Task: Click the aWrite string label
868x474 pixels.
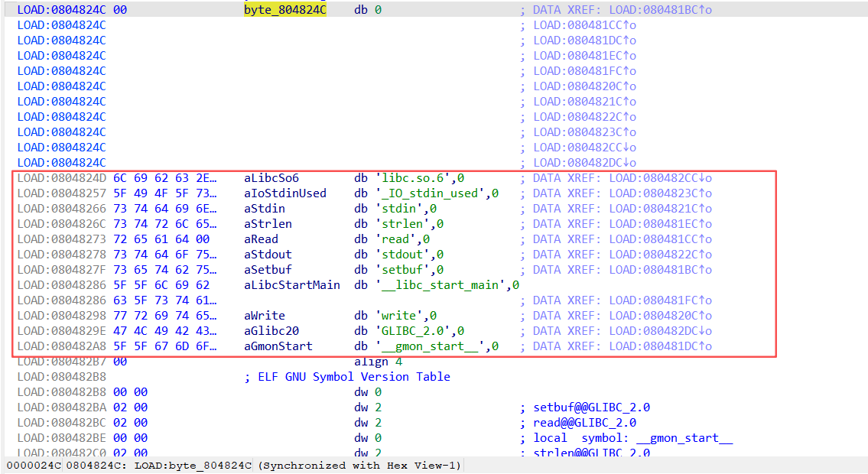Action: (265, 316)
